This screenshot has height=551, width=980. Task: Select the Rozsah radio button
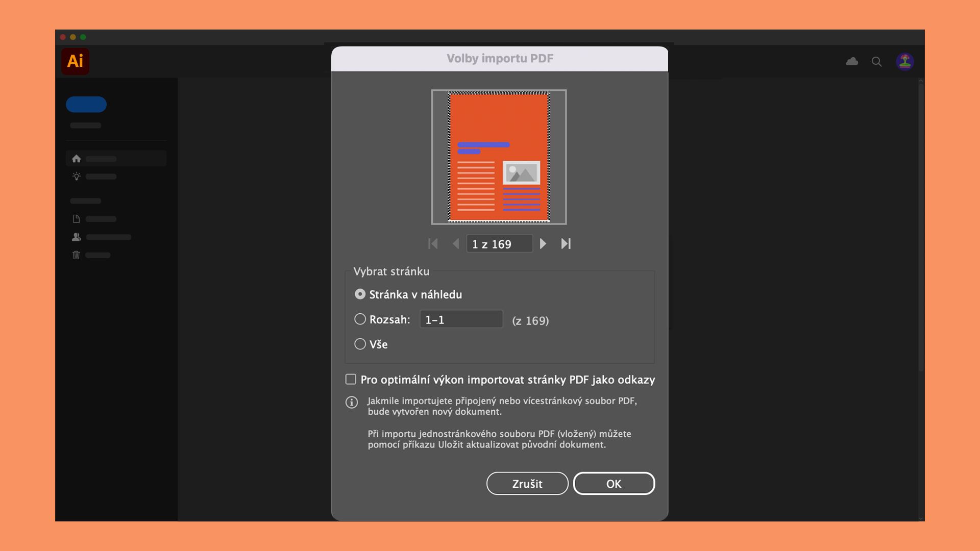(360, 319)
